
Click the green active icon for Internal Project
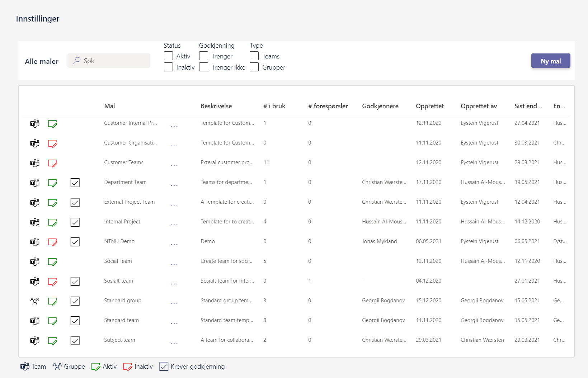53,222
